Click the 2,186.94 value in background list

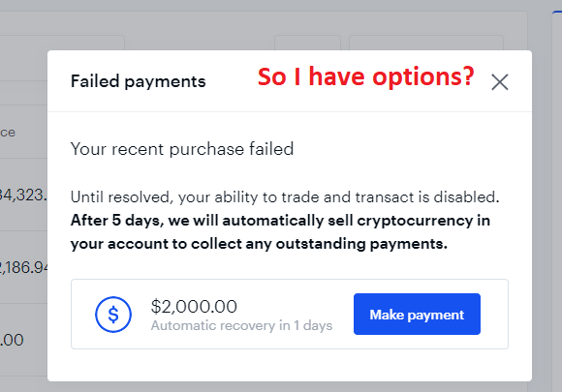[23, 267]
